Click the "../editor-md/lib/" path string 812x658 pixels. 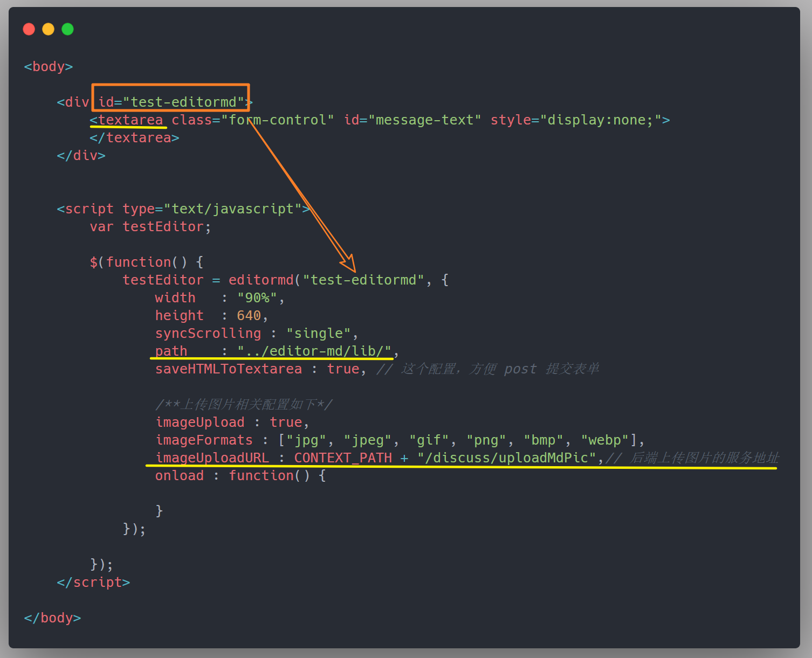[314, 351]
